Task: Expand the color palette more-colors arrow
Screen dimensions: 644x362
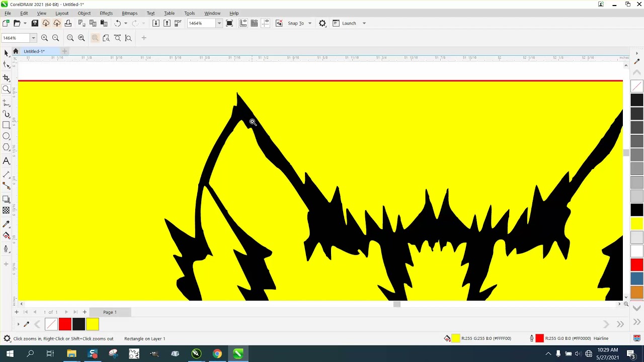Action: (637, 322)
